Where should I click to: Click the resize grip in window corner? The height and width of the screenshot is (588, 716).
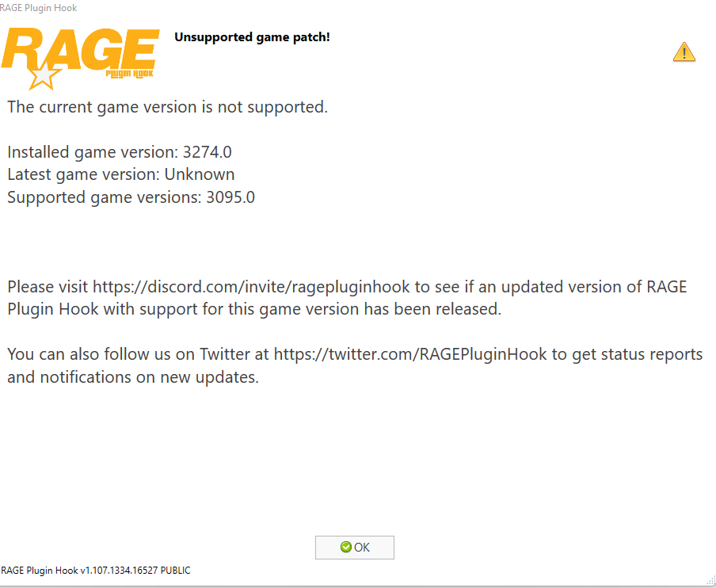point(710,581)
